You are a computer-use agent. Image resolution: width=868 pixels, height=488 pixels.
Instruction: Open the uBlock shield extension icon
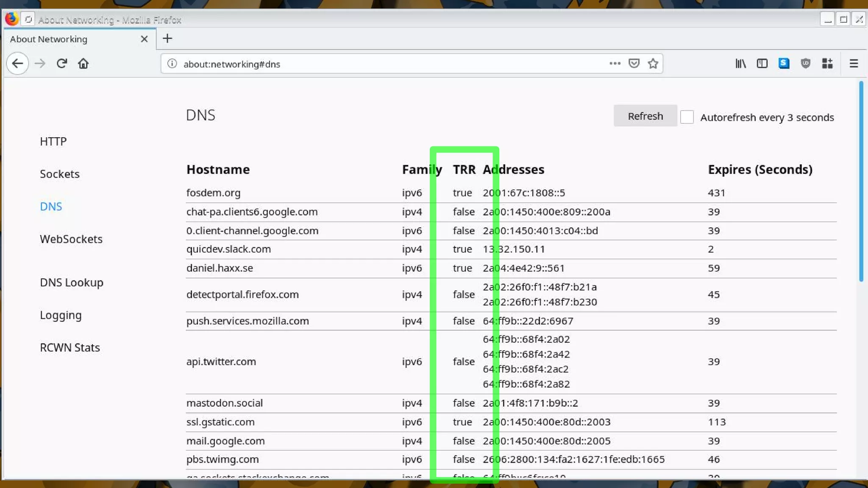[x=805, y=64]
